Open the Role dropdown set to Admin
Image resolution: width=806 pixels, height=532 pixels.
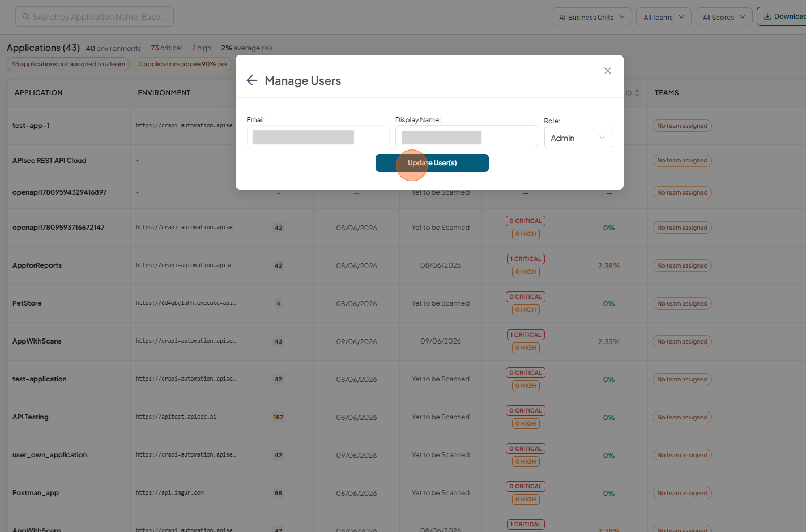[x=578, y=138]
